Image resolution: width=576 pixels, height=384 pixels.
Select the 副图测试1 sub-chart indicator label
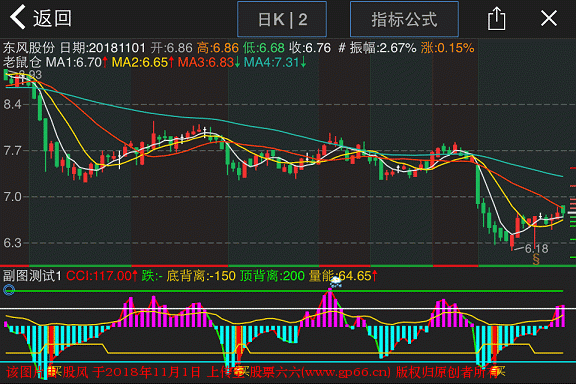[x=32, y=276]
